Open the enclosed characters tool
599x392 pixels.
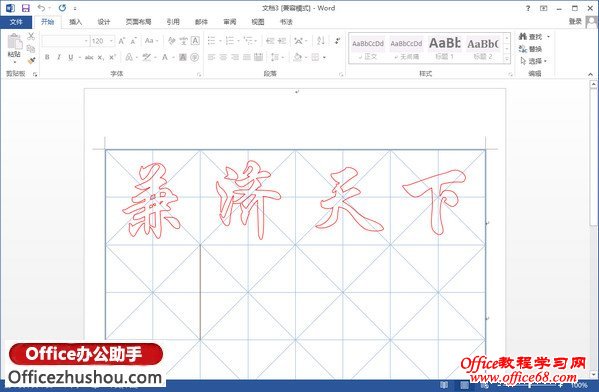pyautogui.click(x=195, y=57)
